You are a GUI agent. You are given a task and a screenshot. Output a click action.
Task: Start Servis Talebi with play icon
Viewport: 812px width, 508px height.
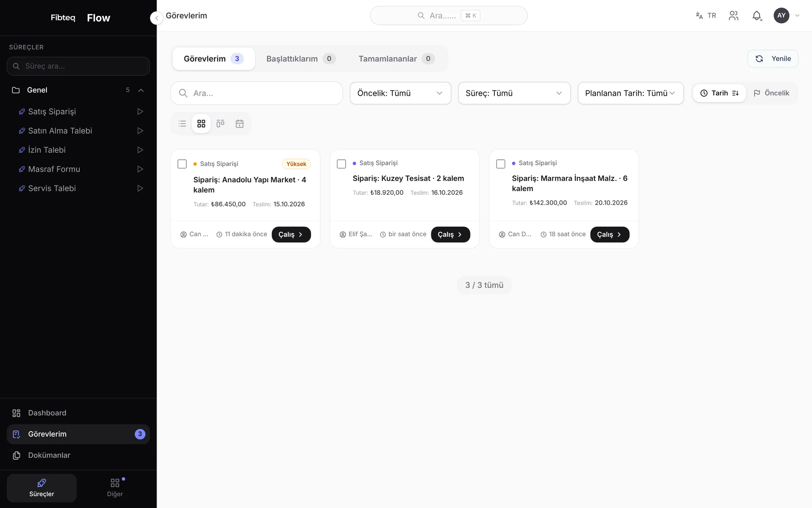pyautogui.click(x=140, y=188)
